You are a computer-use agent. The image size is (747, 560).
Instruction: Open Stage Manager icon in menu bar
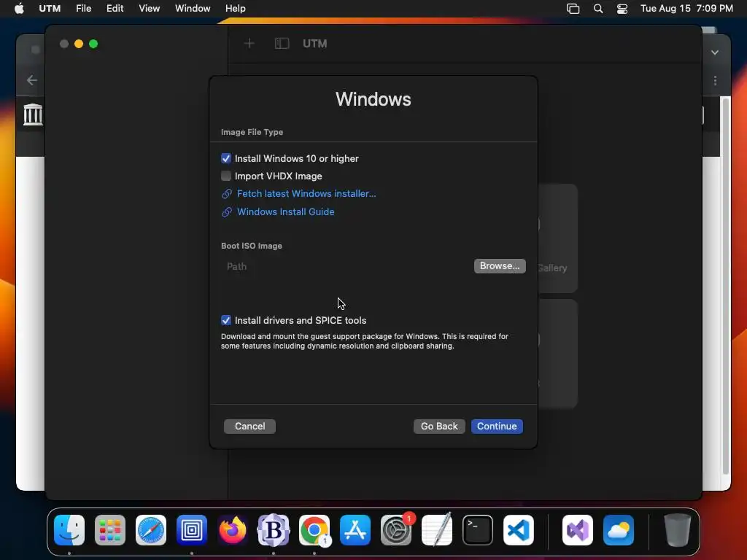tap(573, 9)
